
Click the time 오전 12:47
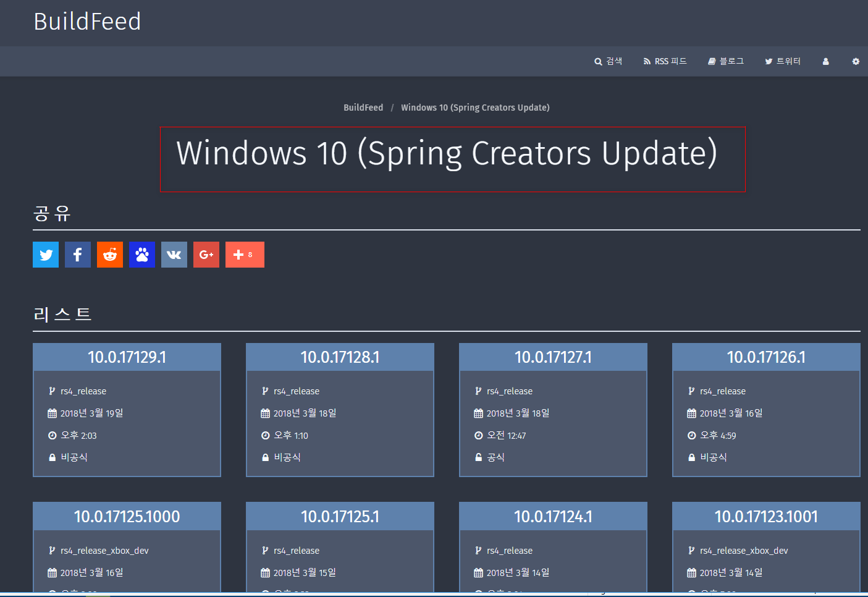(x=507, y=436)
